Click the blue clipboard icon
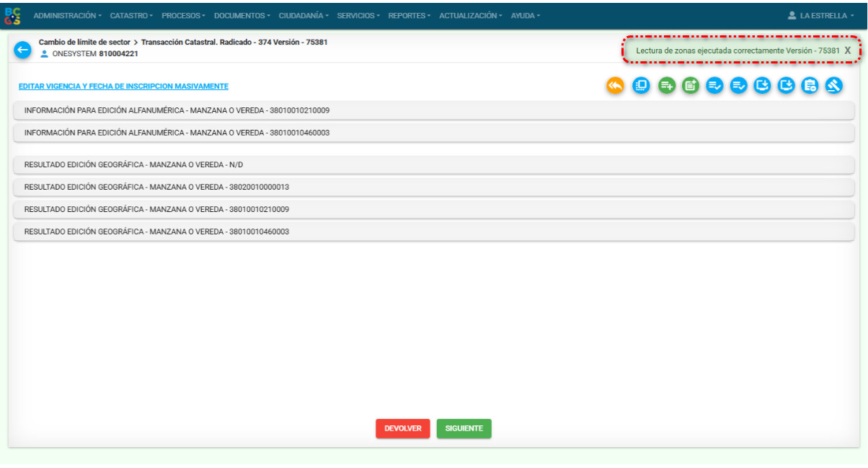The height and width of the screenshot is (468, 868). coord(810,86)
